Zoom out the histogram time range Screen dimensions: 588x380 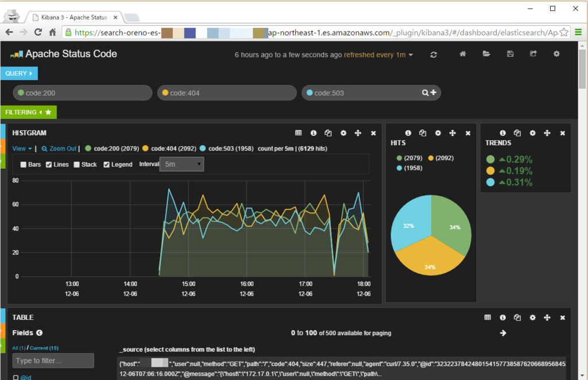[59, 149]
